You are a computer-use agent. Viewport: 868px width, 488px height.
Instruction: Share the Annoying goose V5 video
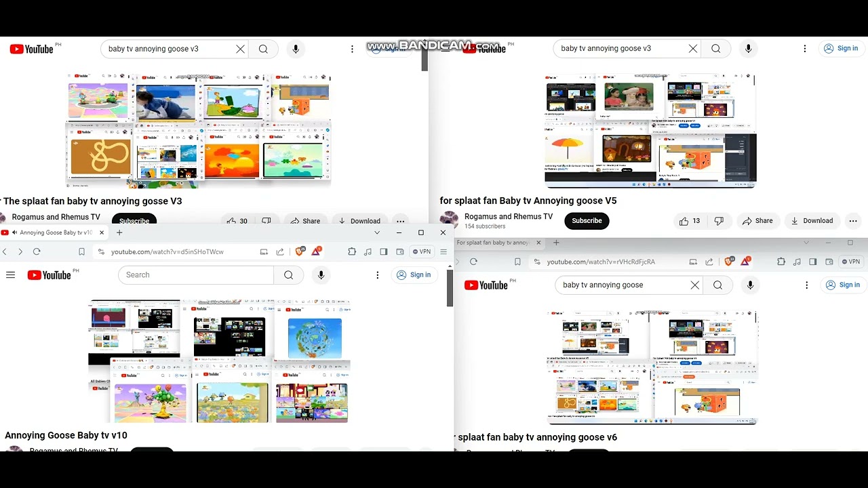click(757, 220)
